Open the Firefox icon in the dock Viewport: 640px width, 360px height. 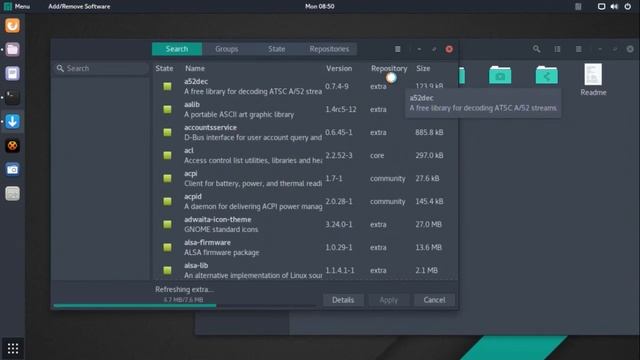[12, 26]
